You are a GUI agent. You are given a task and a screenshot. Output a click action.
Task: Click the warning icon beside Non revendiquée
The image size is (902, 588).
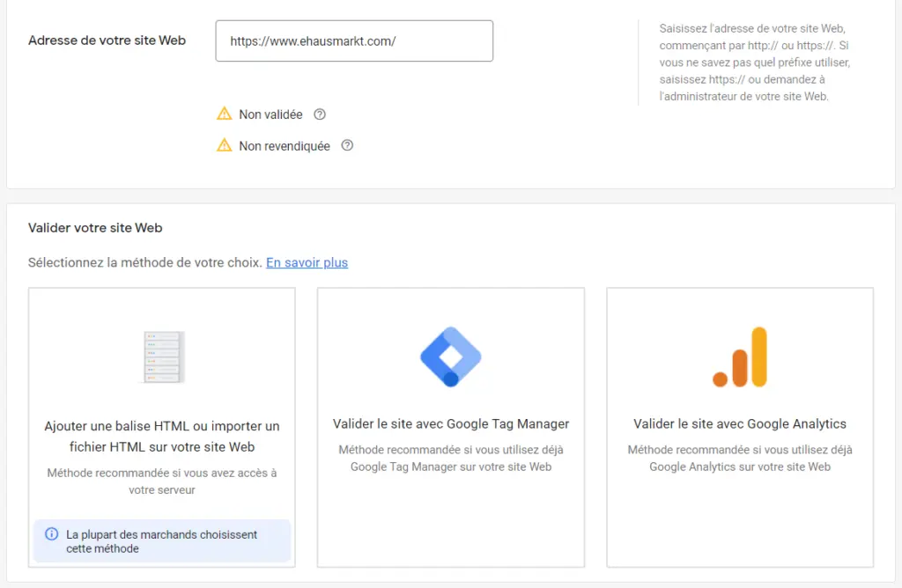click(x=225, y=145)
